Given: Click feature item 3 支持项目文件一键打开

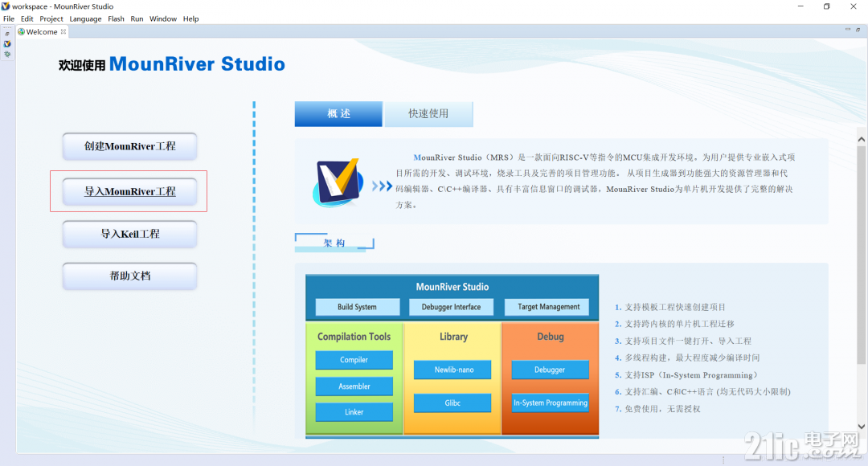Looking at the screenshot, I should tap(683, 341).
